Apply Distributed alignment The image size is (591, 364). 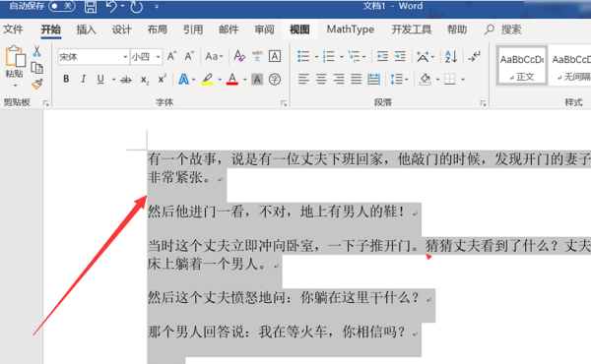(374, 79)
